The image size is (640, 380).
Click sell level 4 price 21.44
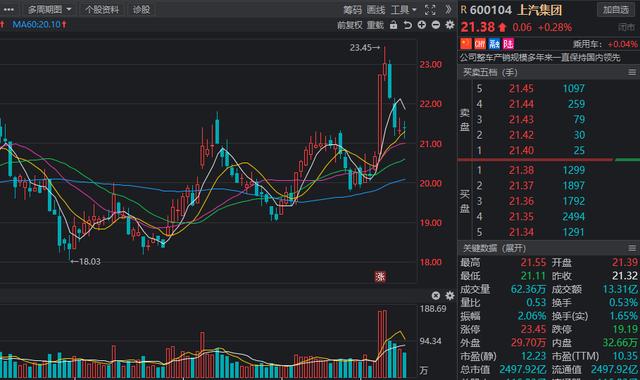click(521, 104)
